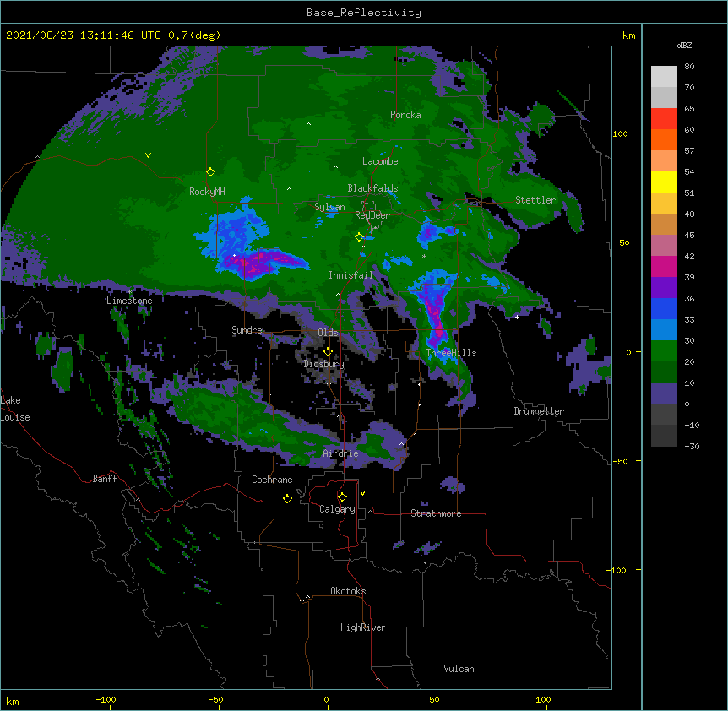Viewport: 728px width, 711px height.
Task: Click the Okotoks town label
Action: (348, 591)
